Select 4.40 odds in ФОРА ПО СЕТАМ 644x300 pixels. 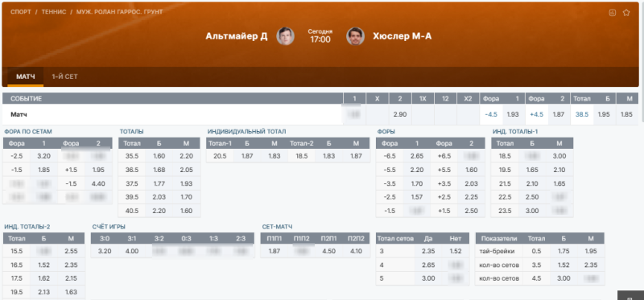coord(98,184)
